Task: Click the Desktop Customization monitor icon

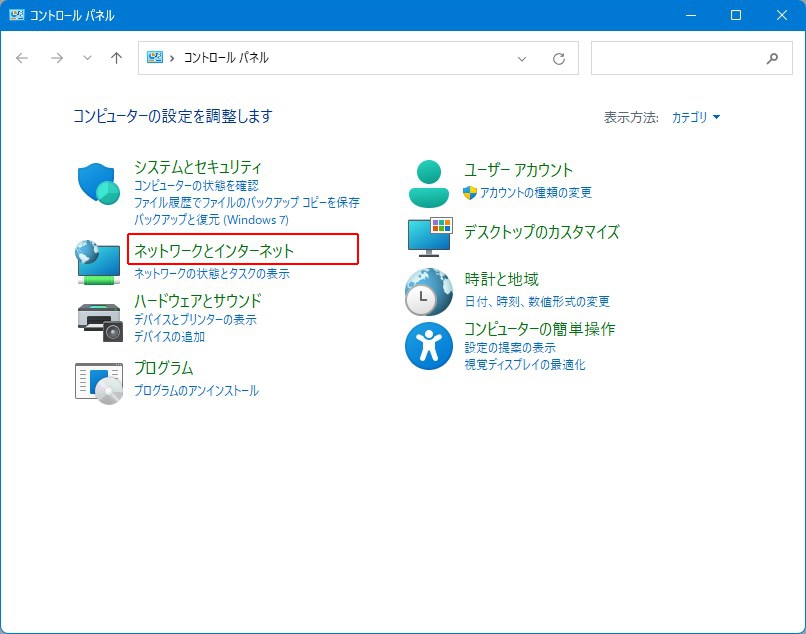Action: point(429,236)
